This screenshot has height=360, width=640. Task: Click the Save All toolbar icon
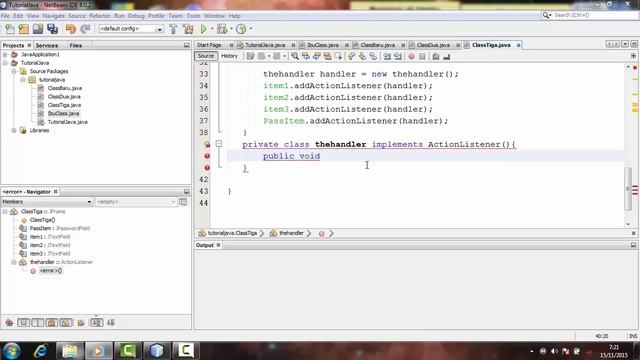click(53, 29)
